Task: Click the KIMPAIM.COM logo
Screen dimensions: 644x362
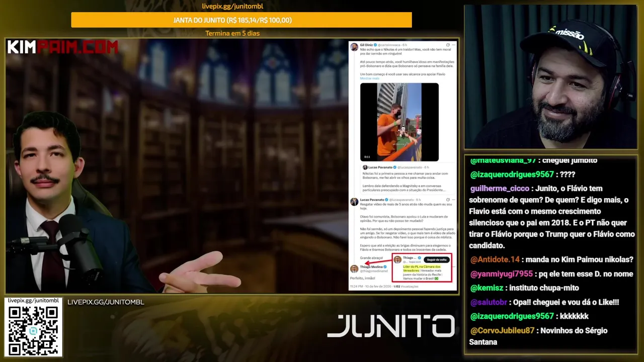Action: 63,47
